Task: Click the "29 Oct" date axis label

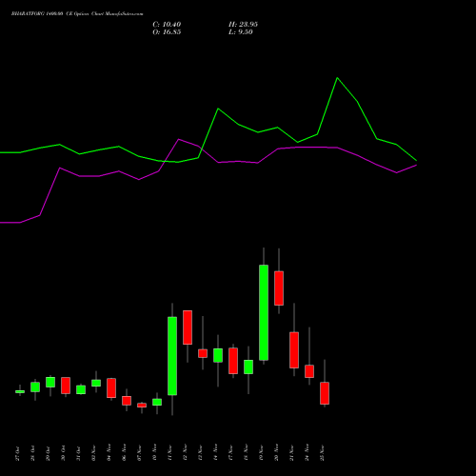Action: click(x=48, y=454)
